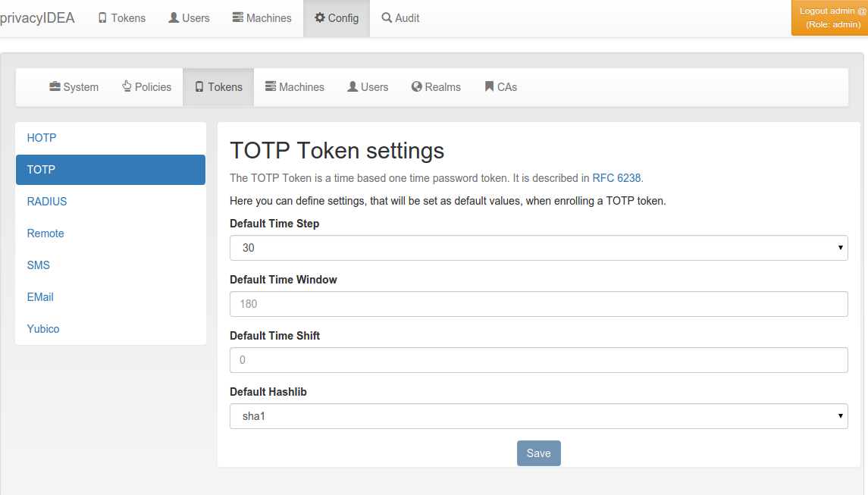868x495 pixels.
Task: Select the Users config sub-tab
Action: tap(368, 87)
